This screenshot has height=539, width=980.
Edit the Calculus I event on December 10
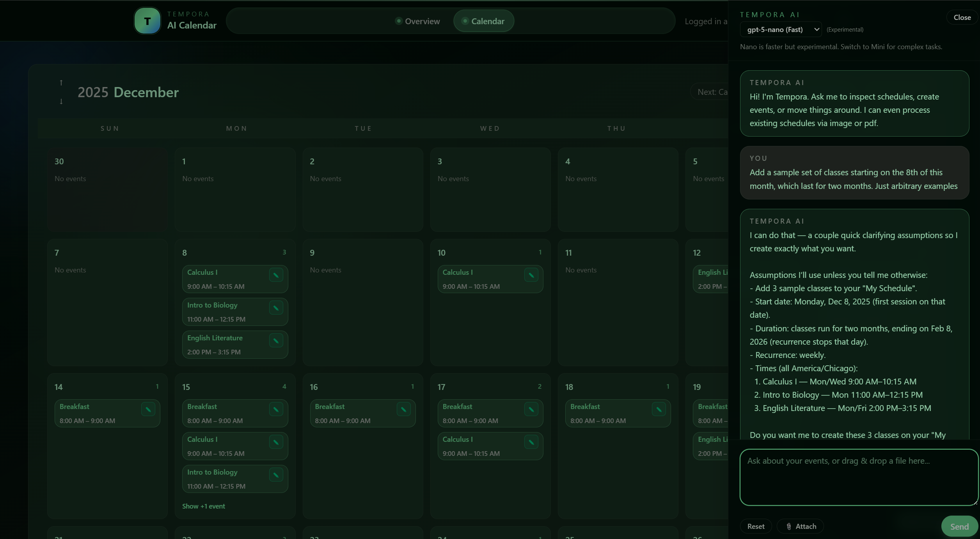(531, 275)
